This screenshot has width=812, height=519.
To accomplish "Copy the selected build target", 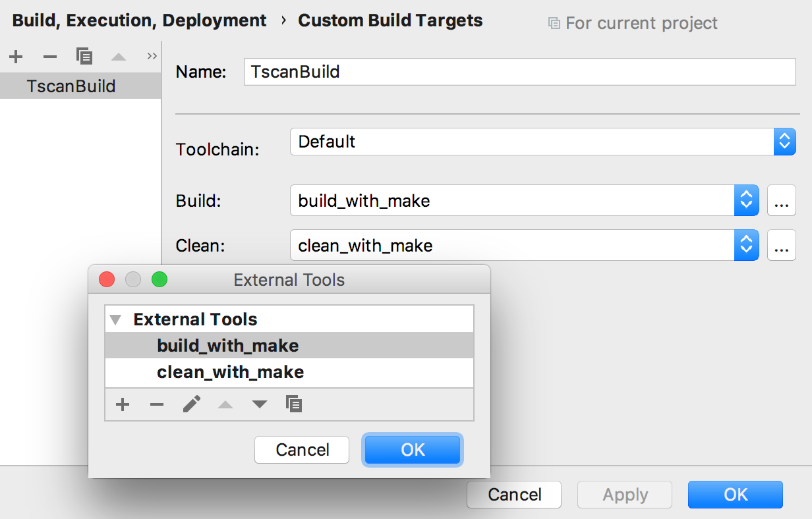I will point(84,57).
